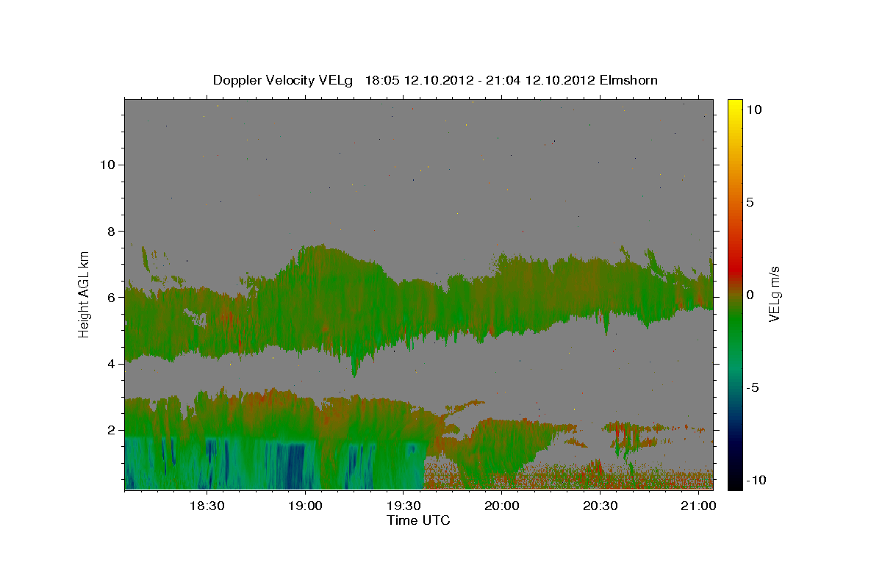Click the 21:00 time tick label
Image resolution: width=882 pixels, height=588 pixels.
click(698, 506)
